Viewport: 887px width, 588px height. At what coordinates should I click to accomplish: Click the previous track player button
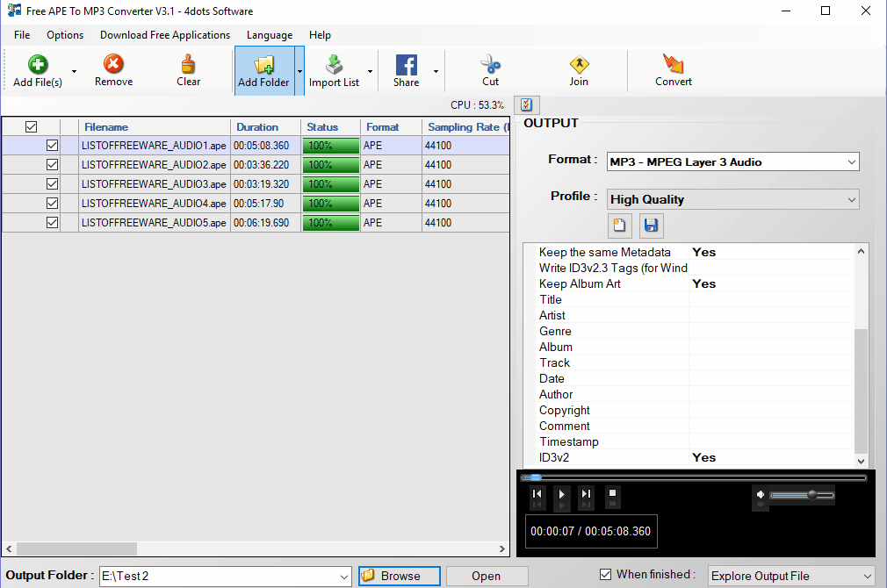pos(537,493)
